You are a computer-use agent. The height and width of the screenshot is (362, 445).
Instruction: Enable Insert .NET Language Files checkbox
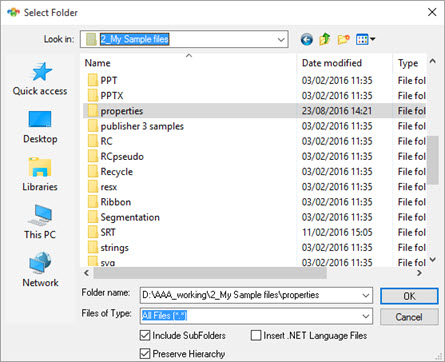pyautogui.click(x=256, y=335)
